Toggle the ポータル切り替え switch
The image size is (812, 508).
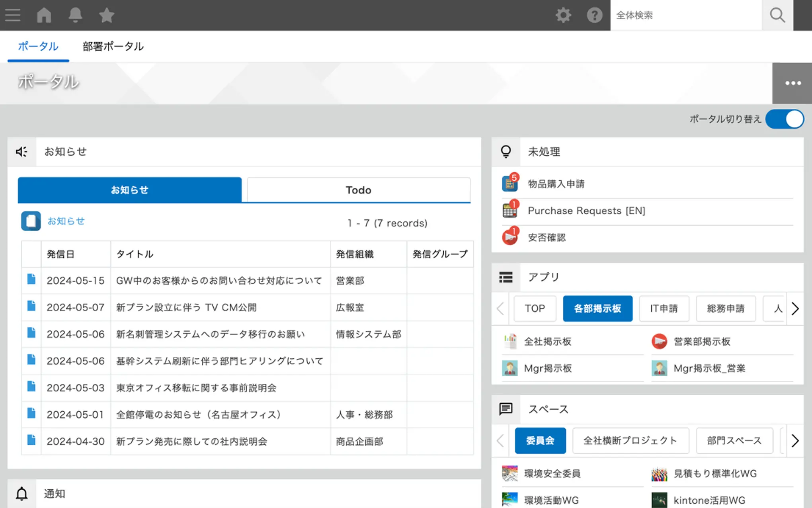coord(784,119)
